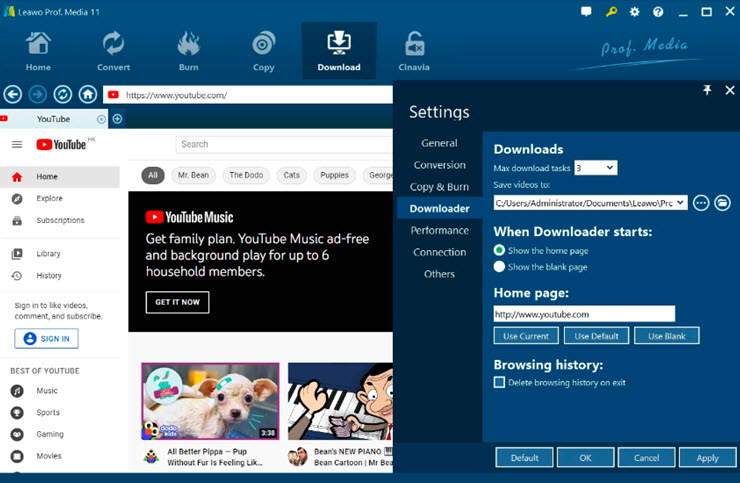Open the Burn module
740x483 pixels.
coord(188,51)
